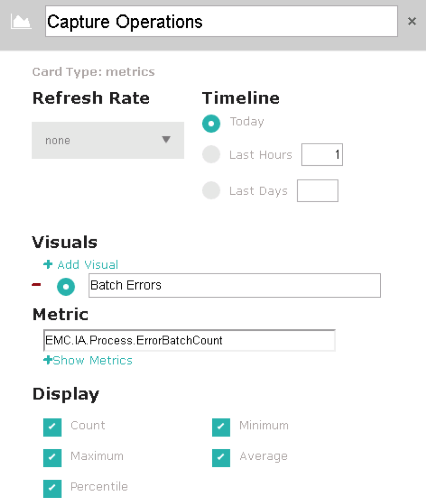Toggle the Average display checkbox
The image size is (426, 504).
[x=221, y=458]
